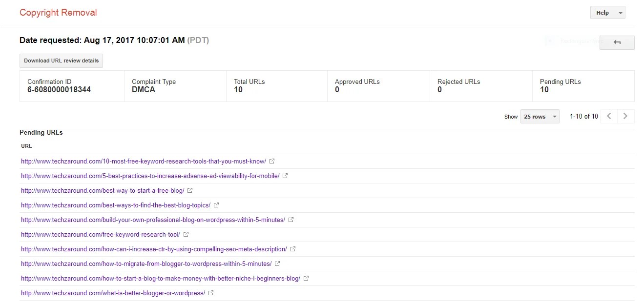Open the best-way-to-start-a-free-blog link
The height and width of the screenshot is (304, 644).
[x=103, y=190]
